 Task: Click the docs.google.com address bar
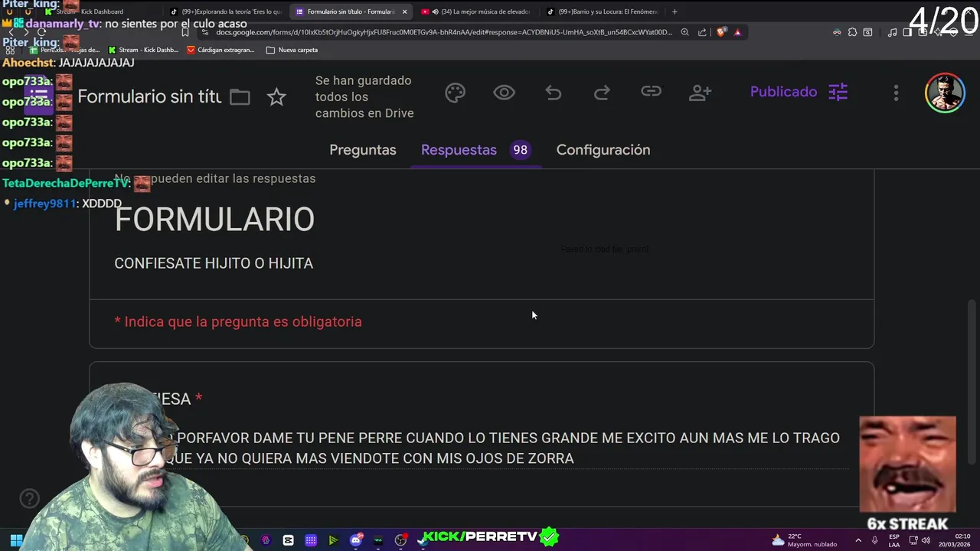click(x=444, y=32)
